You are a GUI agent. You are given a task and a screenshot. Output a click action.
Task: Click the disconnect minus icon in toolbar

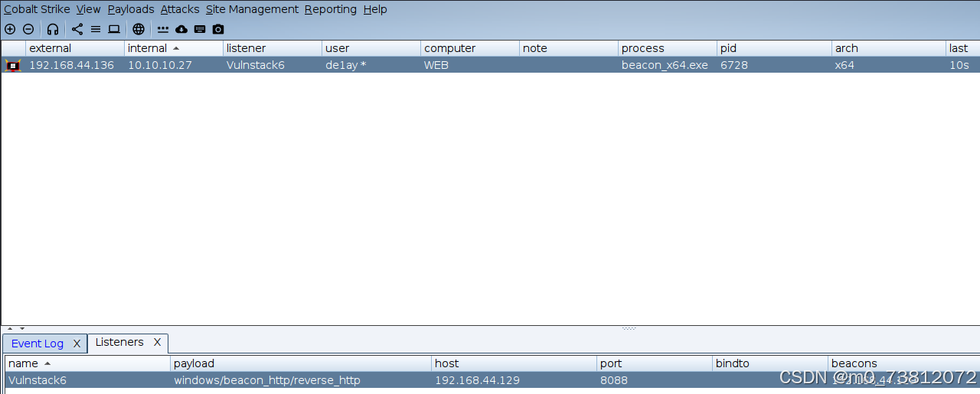(28, 29)
